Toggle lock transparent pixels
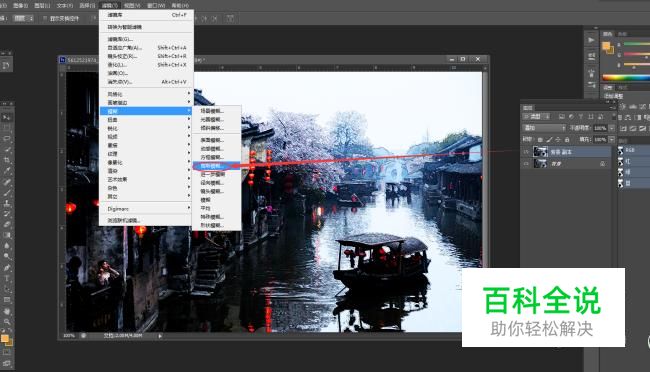The image size is (650, 372). [x=540, y=140]
